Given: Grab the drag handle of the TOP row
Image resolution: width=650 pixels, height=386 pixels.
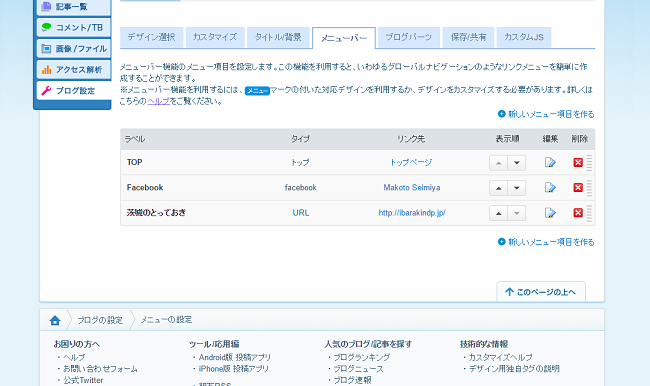Looking at the screenshot, I should click(589, 163).
